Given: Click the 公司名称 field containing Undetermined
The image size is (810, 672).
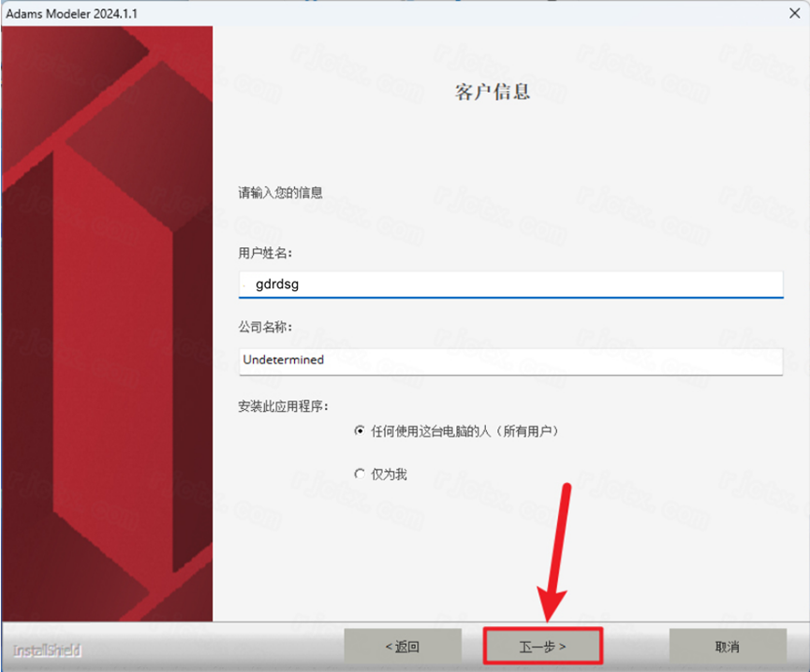Looking at the screenshot, I should [511, 360].
